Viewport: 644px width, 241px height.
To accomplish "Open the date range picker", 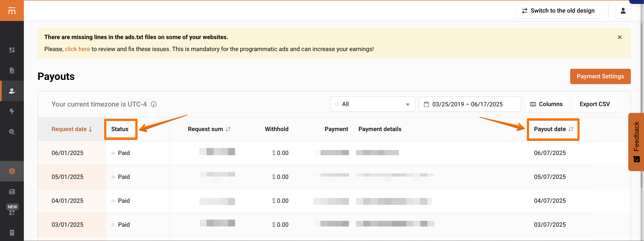I will (x=469, y=104).
